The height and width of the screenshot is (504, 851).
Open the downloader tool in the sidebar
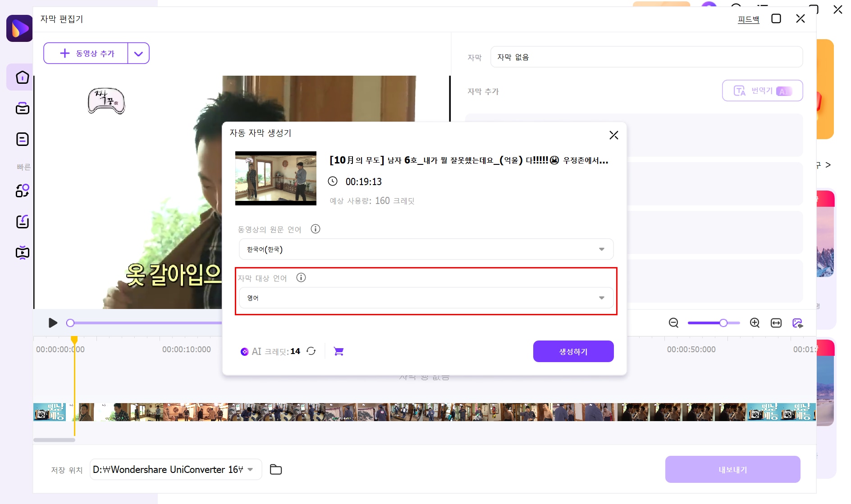(22, 222)
